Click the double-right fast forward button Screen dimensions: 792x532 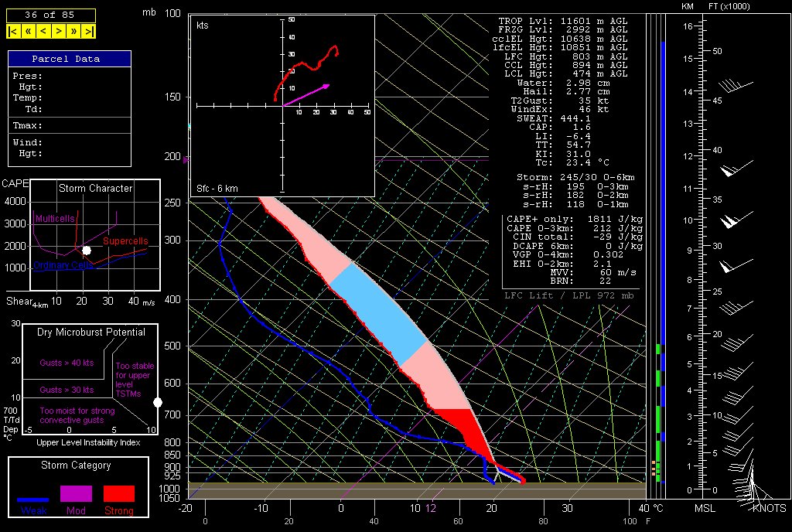(74, 31)
